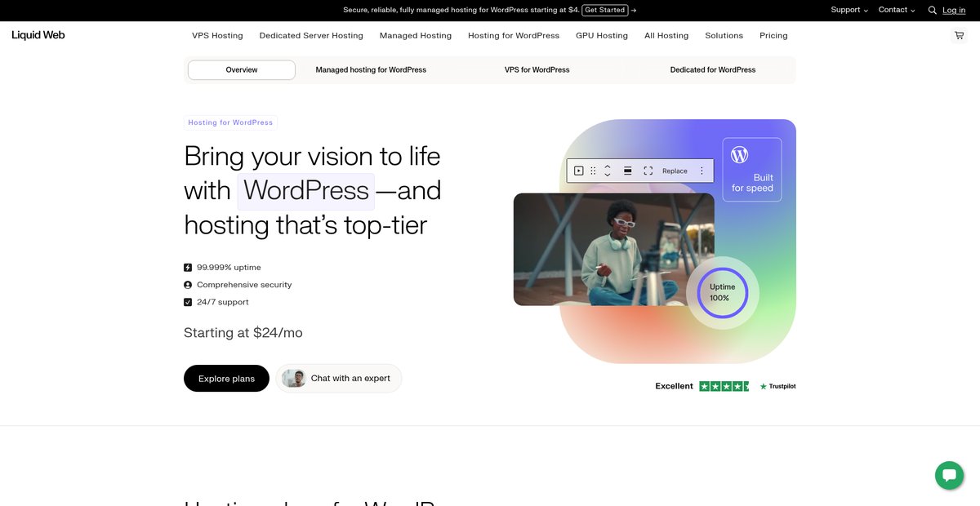Screen dimensions: 980x506
Task: Click the Get Started banner button
Action: [605, 10]
